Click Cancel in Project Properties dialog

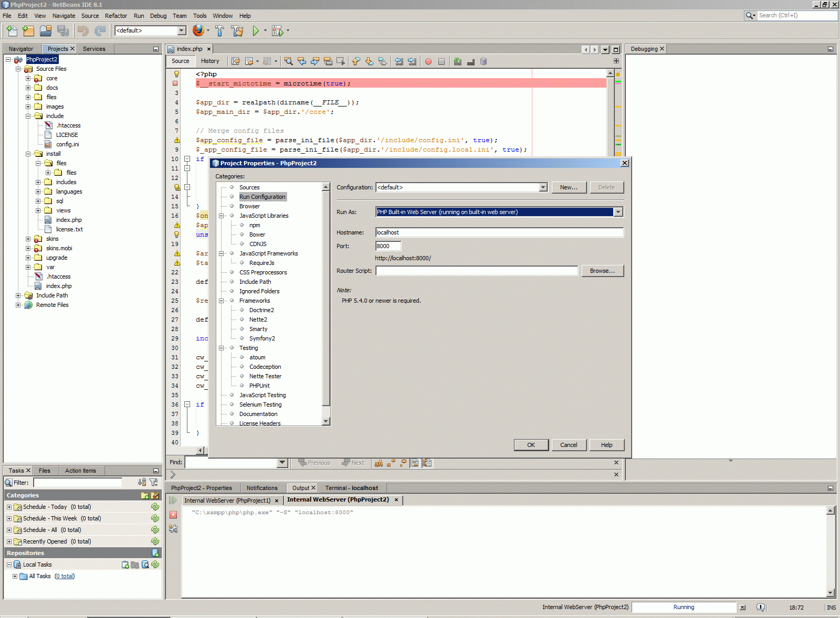(x=569, y=445)
